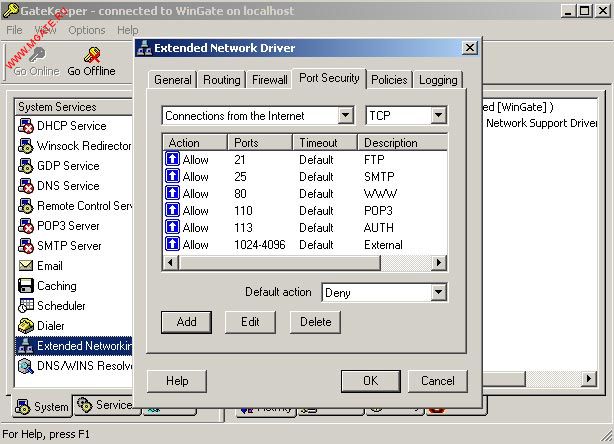This screenshot has height=444, width=614.
Task: Open the TCP protocol dropdown
Action: [x=438, y=116]
